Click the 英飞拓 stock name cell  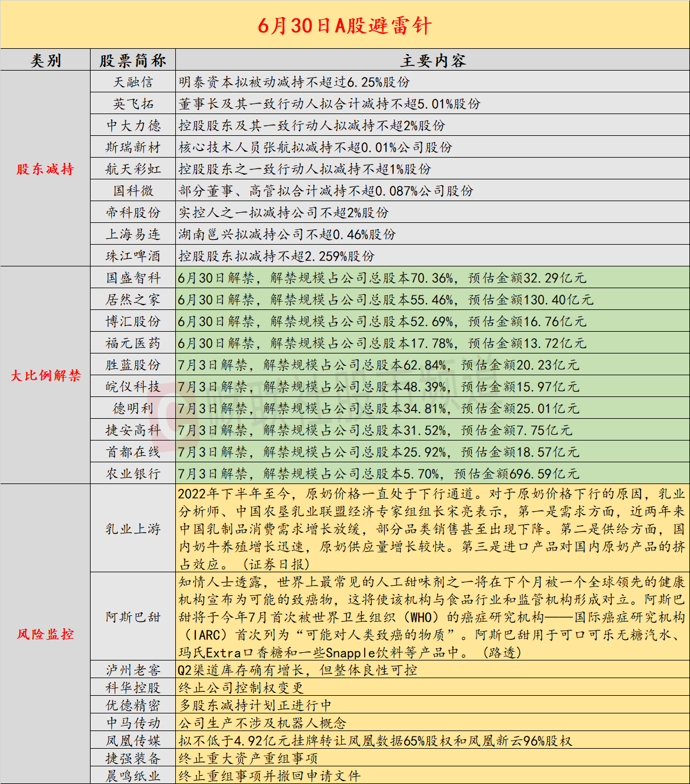[x=133, y=104]
